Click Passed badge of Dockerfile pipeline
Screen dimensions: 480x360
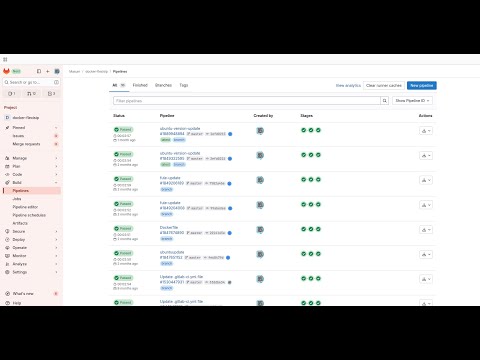point(123,228)
